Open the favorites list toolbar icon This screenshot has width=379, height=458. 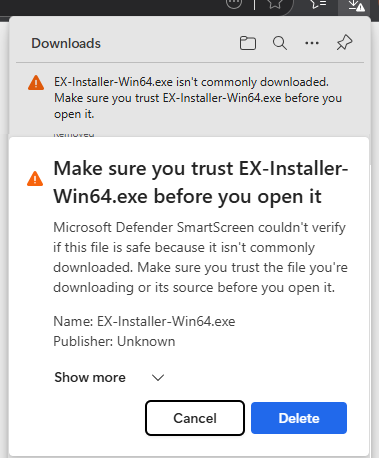[318, 4]
